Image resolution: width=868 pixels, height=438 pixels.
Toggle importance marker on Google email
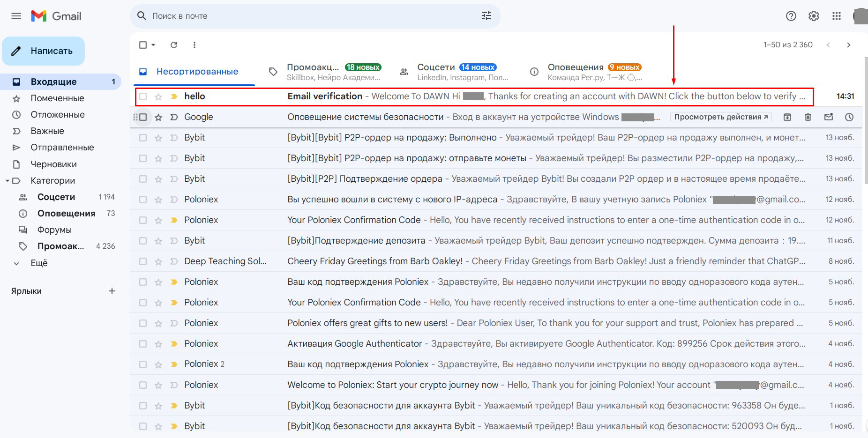pyautogui.click(x=174, y=117)
